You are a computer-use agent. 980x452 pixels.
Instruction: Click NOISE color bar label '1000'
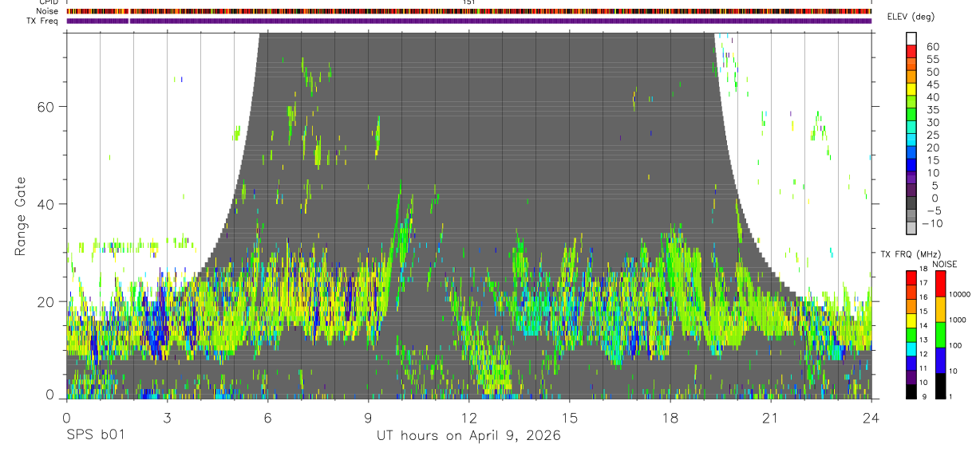(x=957, y=320)
